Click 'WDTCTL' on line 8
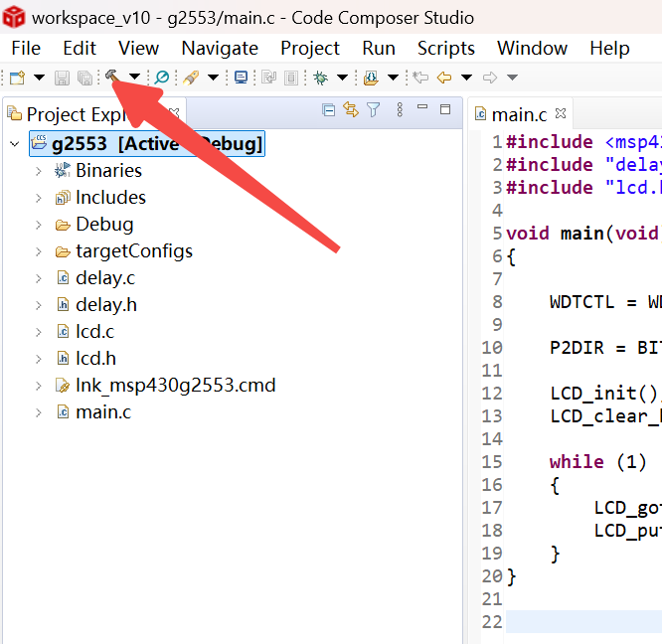The image size is (662, 644). pos(581,302)
